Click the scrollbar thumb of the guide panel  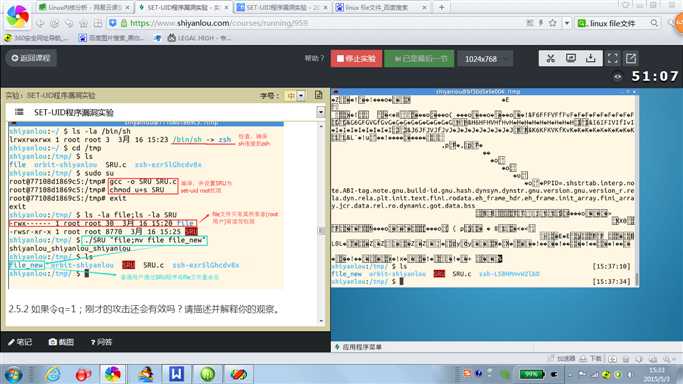click(x=321, y=230)
